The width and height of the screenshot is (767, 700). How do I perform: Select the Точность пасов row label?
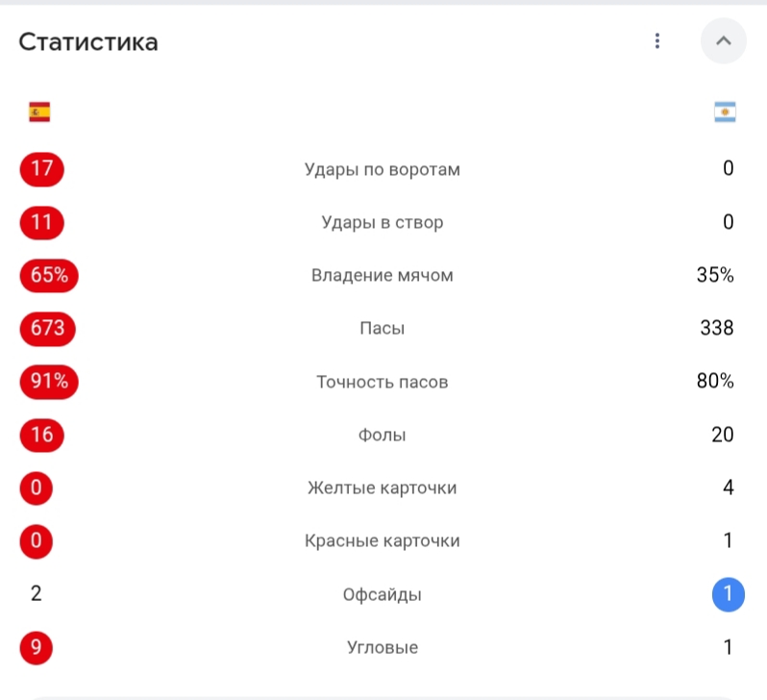point(382,383)
